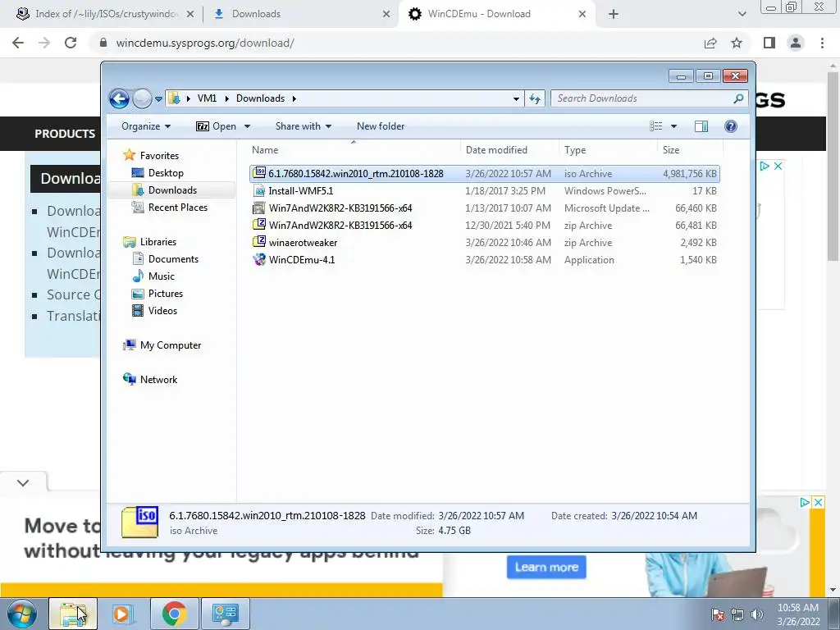
Task: Open Chrome tab search chevron
Action: [x=742, y=14]
